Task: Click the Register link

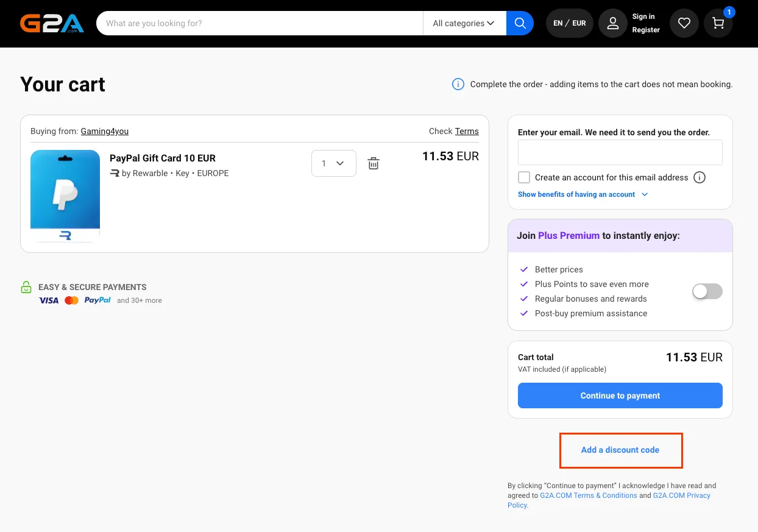Action: [646, 30]
